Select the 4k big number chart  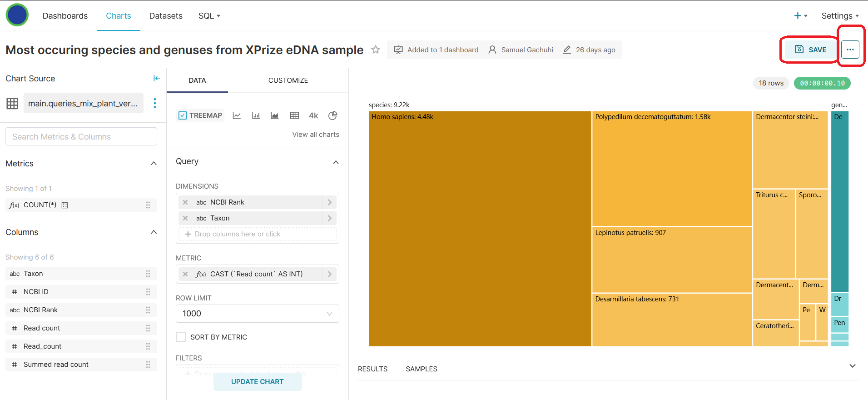click(313, 115)
